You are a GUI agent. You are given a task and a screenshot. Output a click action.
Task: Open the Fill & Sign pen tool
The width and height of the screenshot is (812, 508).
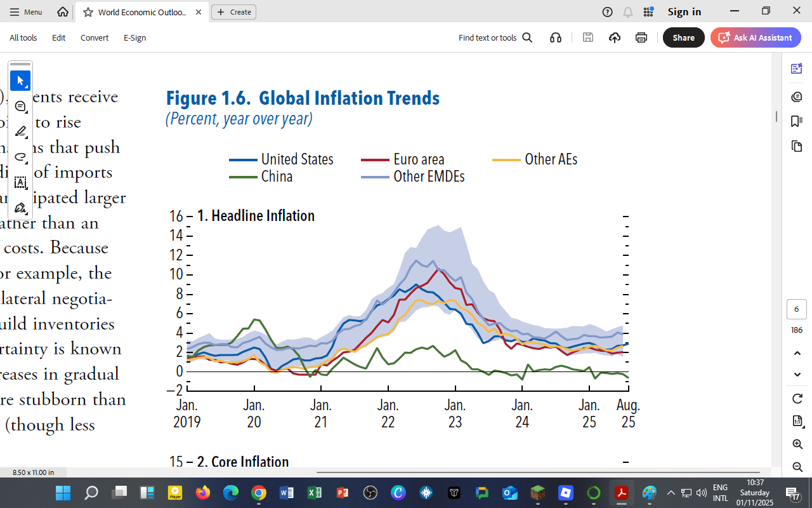[20, 206]
